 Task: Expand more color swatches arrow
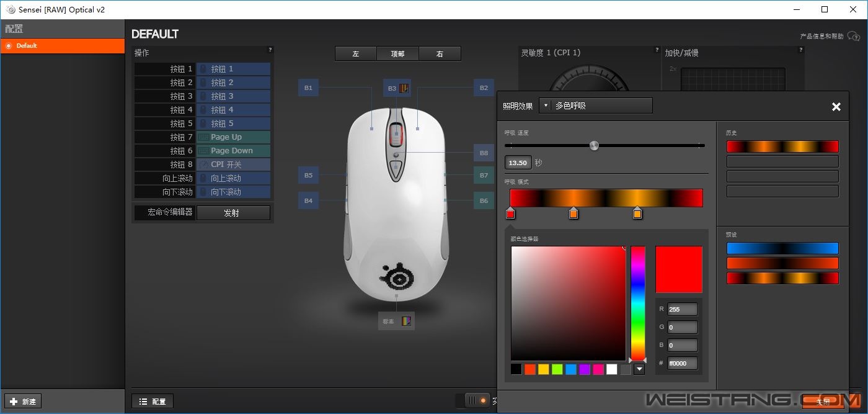point(639,369)
